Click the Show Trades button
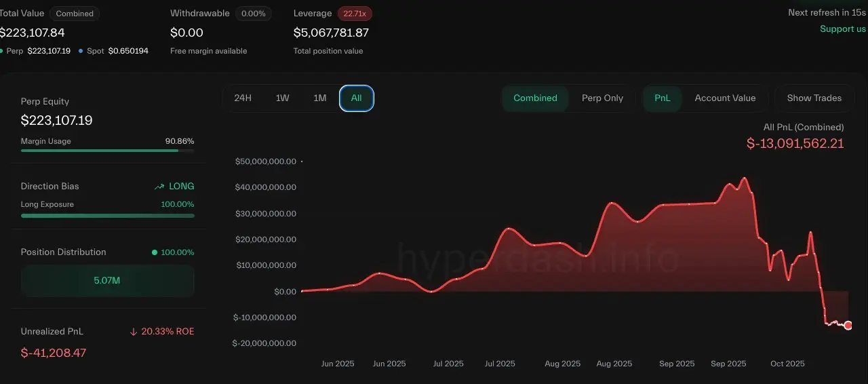This screenshot has height=384, width=868. [x=814, y=98]
